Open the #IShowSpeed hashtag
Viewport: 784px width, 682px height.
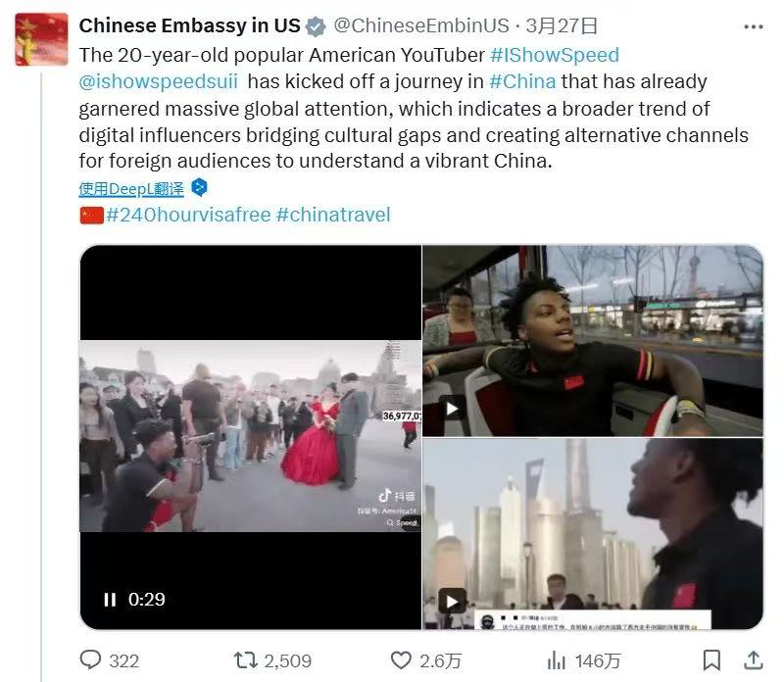(555, 55)
